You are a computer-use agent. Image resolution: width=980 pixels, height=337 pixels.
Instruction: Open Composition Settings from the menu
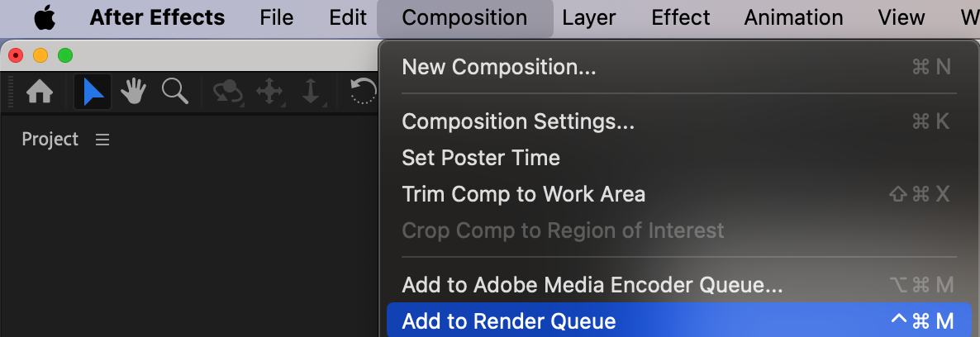[518, 121]
